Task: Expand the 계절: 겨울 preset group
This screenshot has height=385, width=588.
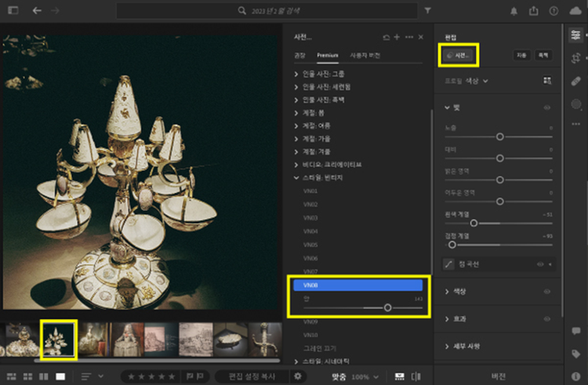Action: coord(312,152)
